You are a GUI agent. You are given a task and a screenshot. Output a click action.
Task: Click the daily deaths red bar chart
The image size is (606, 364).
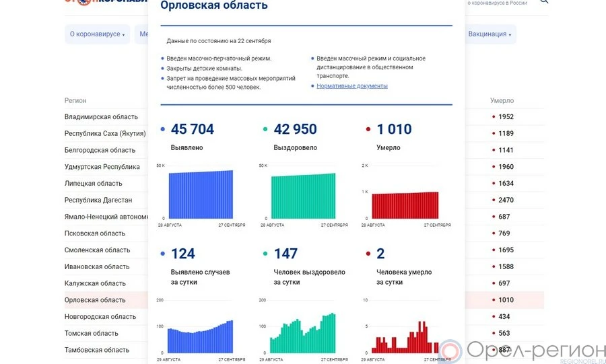[x=405, y=340]
